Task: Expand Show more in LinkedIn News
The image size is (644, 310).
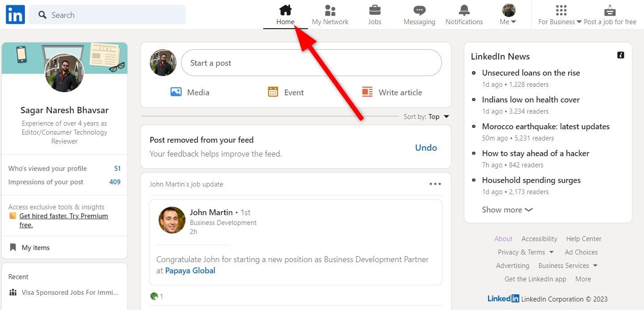Action: pos(507,209)
